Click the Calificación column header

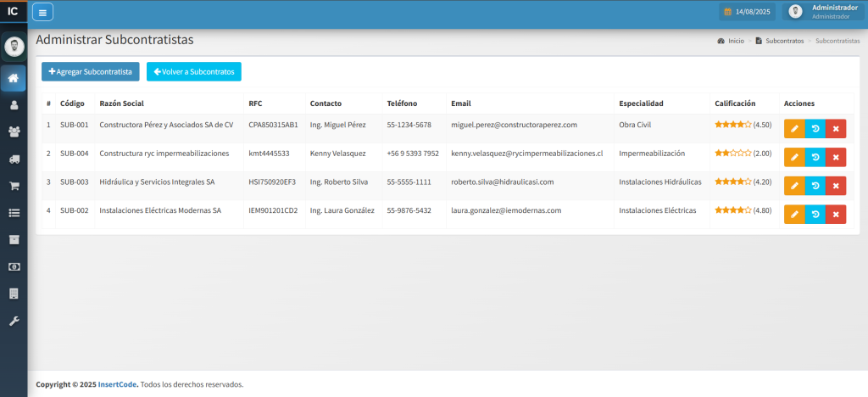pos(735,103)
